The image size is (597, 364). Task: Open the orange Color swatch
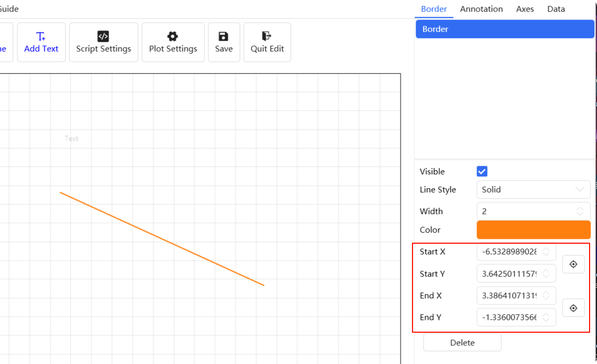tap(533, 230)
